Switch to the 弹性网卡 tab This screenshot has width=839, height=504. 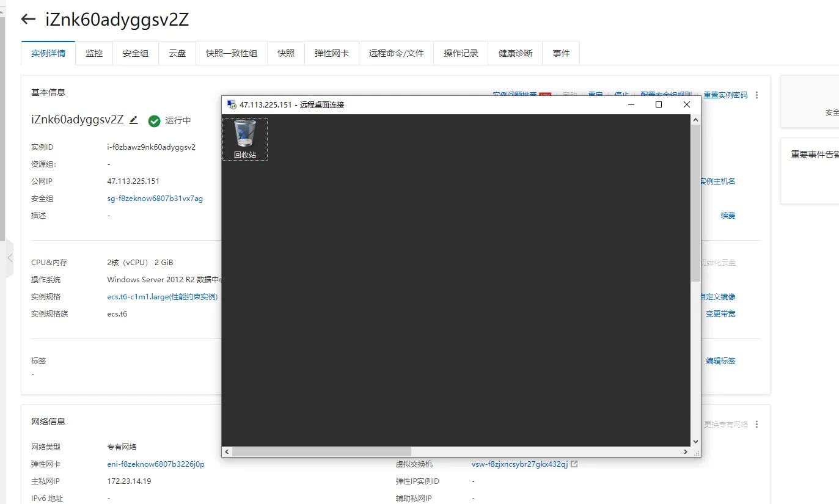332,53
